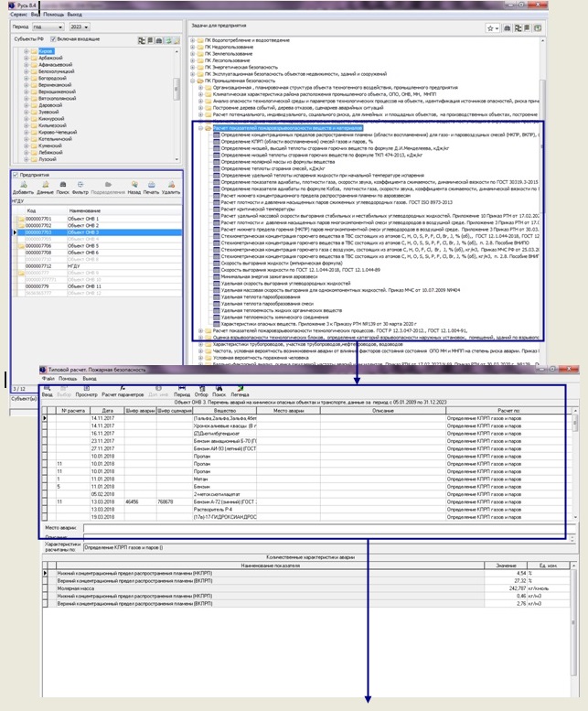This screenshot has height=711, width=588.
Task: Toggle the Предприятия checkbox
Action: pyautogui.click(x=16, y=174)
